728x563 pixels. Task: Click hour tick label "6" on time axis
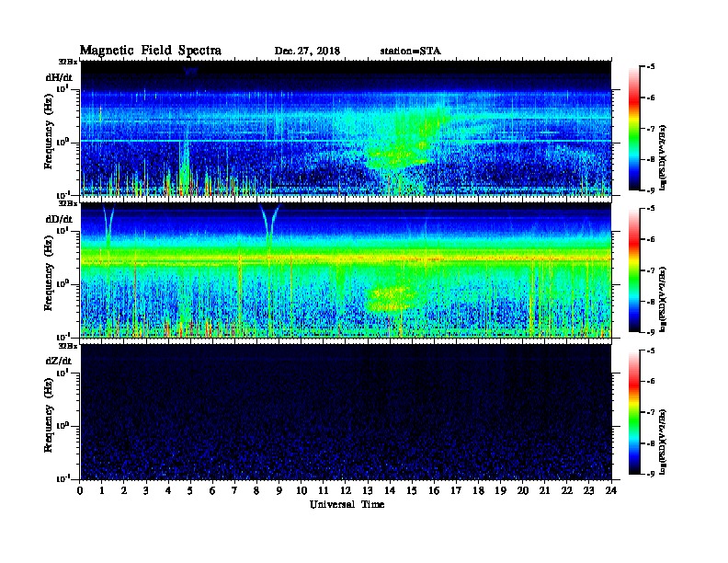212,490
